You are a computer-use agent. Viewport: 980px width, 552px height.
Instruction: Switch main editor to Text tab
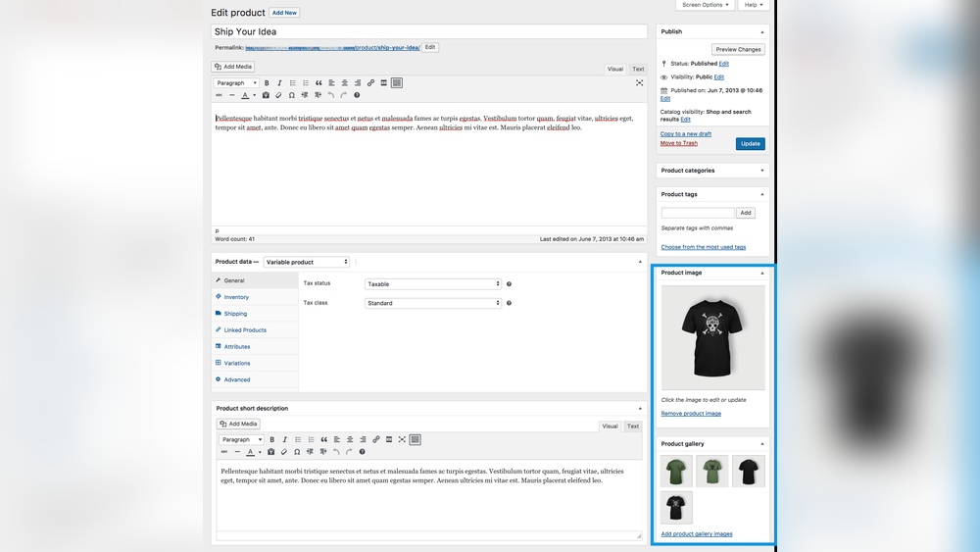[x=638, y=70]
